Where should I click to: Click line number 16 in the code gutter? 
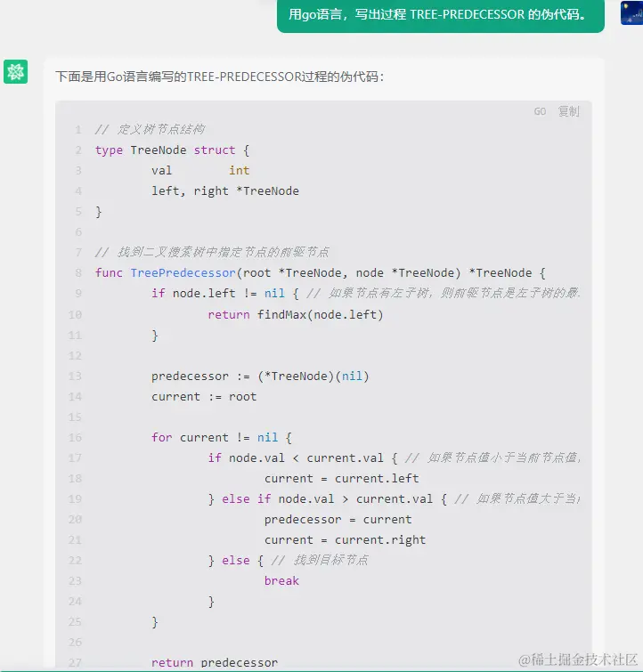(75, 438)
